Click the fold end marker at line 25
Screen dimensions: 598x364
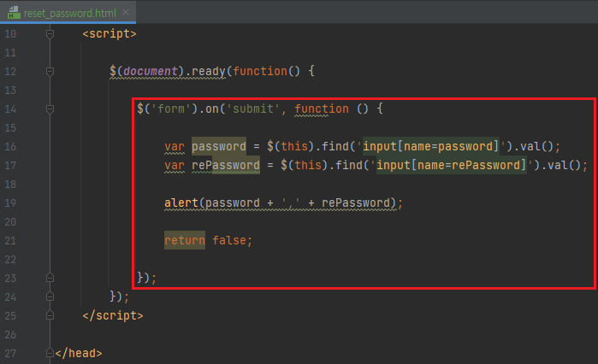[x=50, y=315]
